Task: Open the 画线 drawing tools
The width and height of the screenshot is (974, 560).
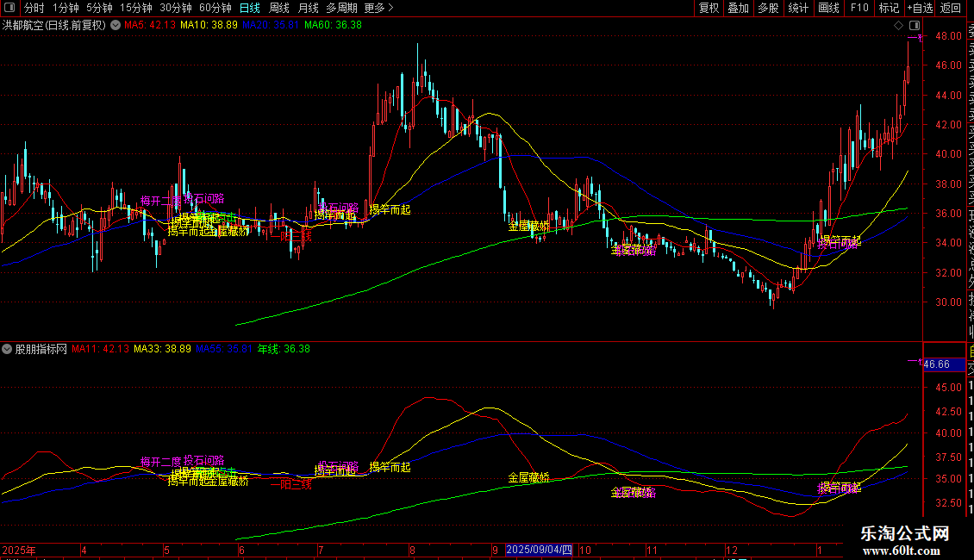Action: pyautogui.click(x=828, y=8)
